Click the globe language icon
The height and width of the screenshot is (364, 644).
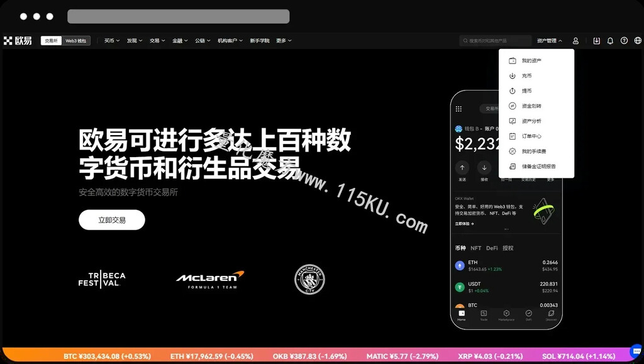pyautogui.click(x=638, y=41)
